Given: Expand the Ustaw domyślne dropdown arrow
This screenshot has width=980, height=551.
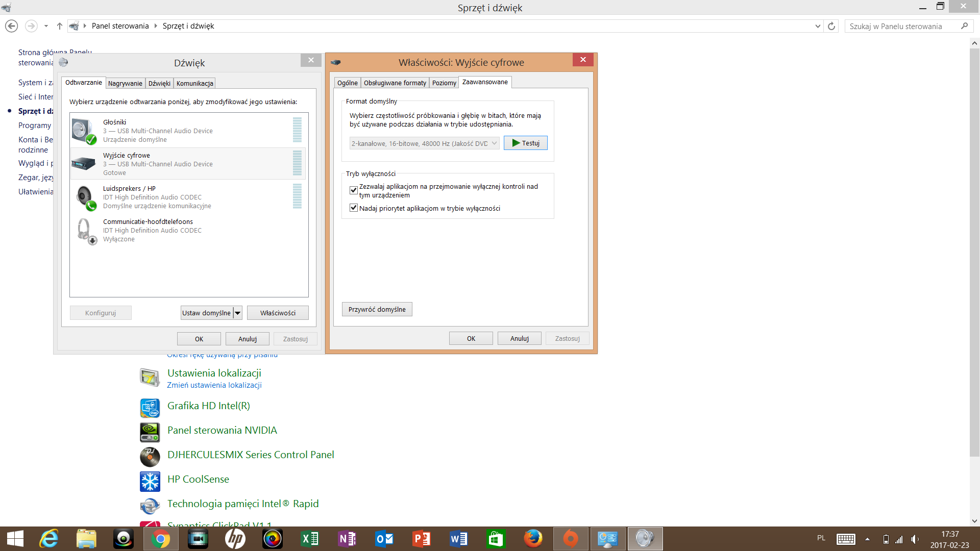Looking at the screenshot, I should (x=237, y=313).
